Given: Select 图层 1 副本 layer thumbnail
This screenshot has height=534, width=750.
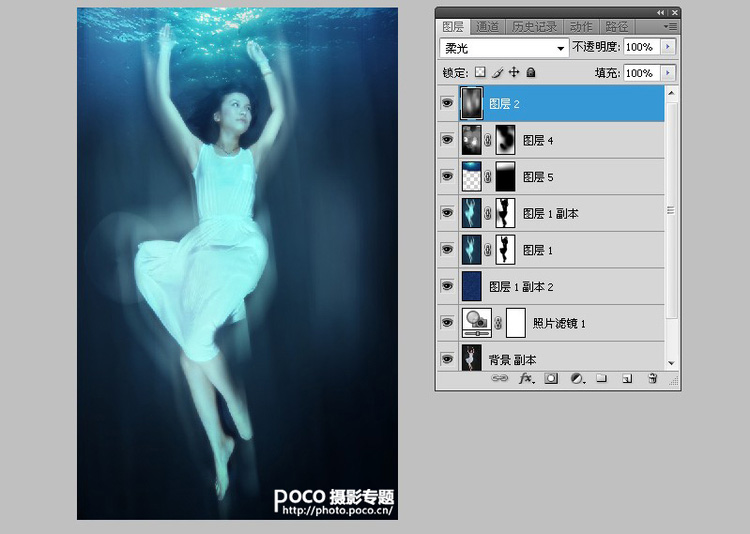Looking at the screenshot, I should [x=471, y=212].
